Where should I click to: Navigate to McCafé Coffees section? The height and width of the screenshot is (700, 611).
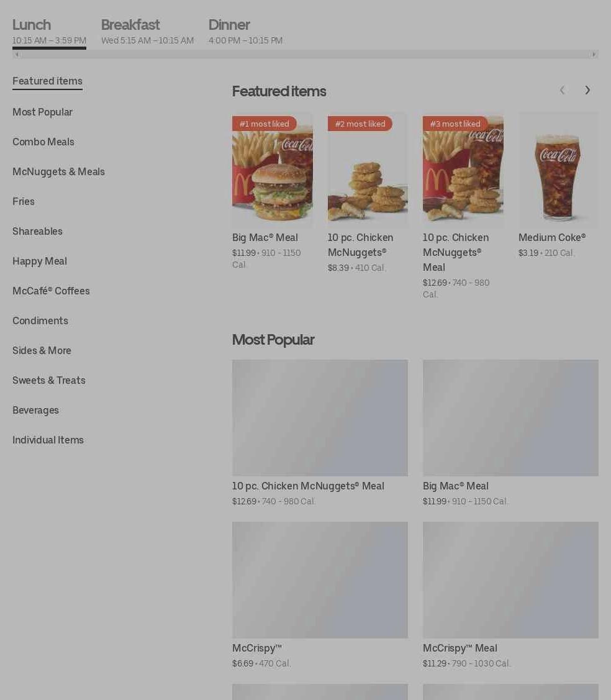51,291
